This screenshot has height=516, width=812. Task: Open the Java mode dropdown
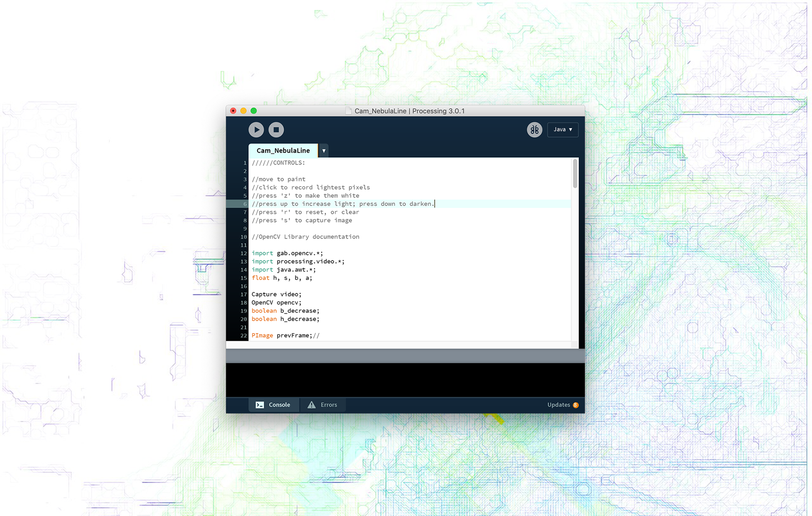coord(562,130)
